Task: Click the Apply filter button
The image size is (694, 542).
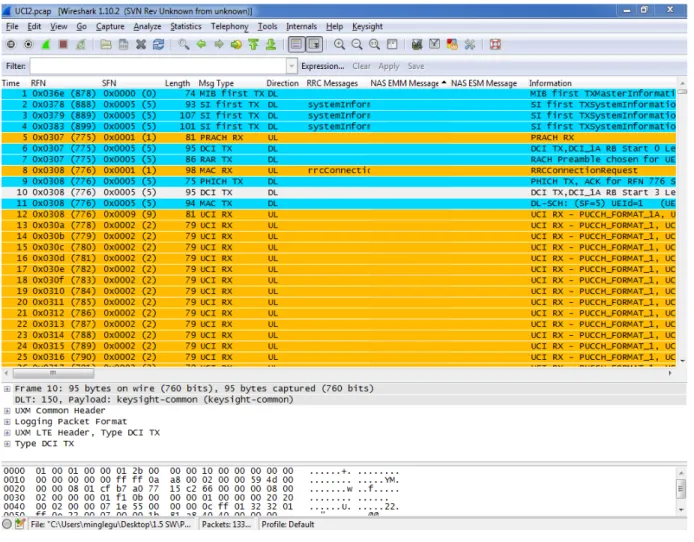Action: 389,66
